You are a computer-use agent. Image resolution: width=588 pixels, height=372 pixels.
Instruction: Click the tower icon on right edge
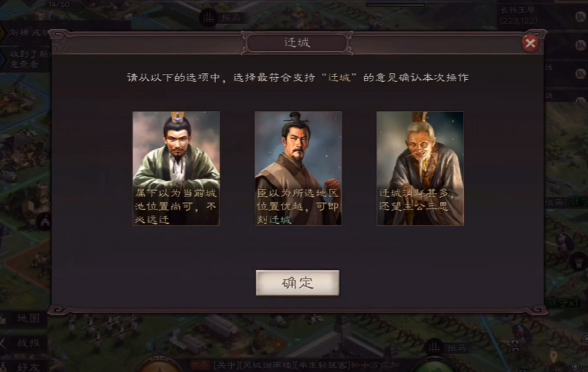(x=578, y=260)
